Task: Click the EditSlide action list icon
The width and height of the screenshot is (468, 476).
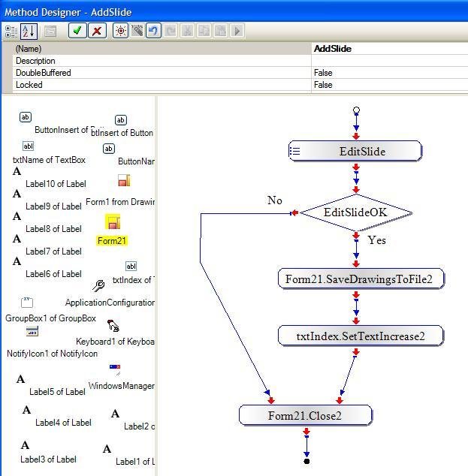Action: point(295,151)
